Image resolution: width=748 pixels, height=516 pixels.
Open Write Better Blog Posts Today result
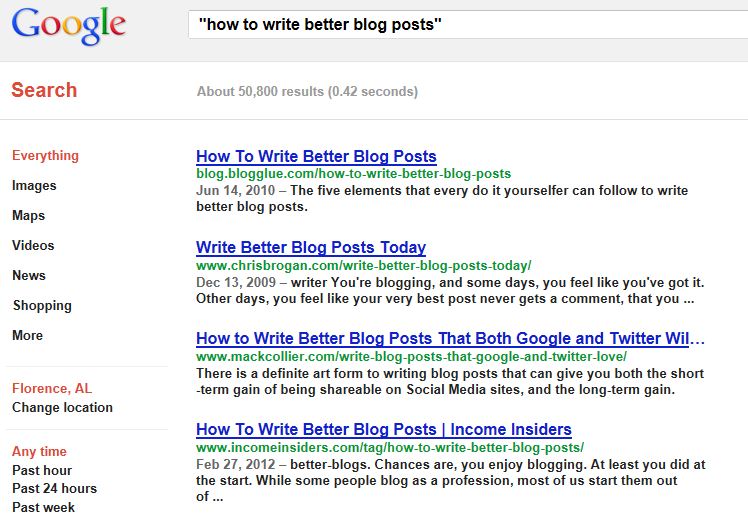(x=311, y=248)
